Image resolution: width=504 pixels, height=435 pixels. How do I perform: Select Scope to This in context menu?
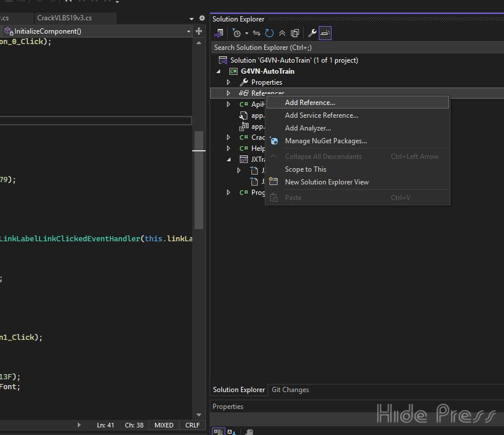[305, 169]
